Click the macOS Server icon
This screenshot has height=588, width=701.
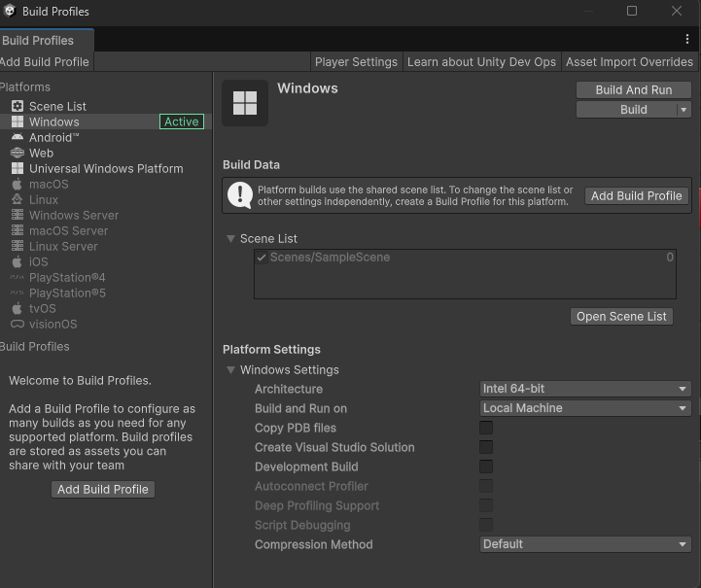pyautogui.click(x=18, y=230)
